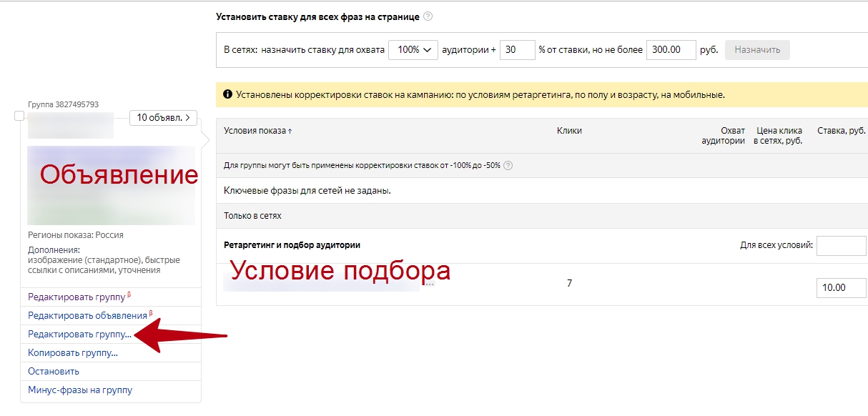The width and height of the screenshot is (868, 416).
Task: Click the "Дополнения:" label in ad card
Action: click(54, 250)
